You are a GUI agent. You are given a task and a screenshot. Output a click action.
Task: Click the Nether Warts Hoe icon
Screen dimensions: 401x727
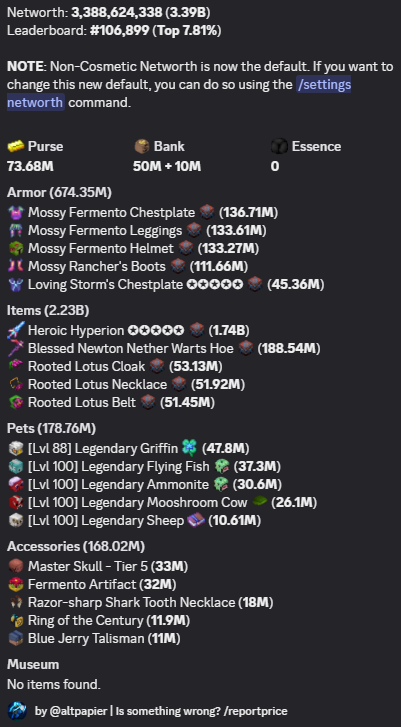(16, 348)
